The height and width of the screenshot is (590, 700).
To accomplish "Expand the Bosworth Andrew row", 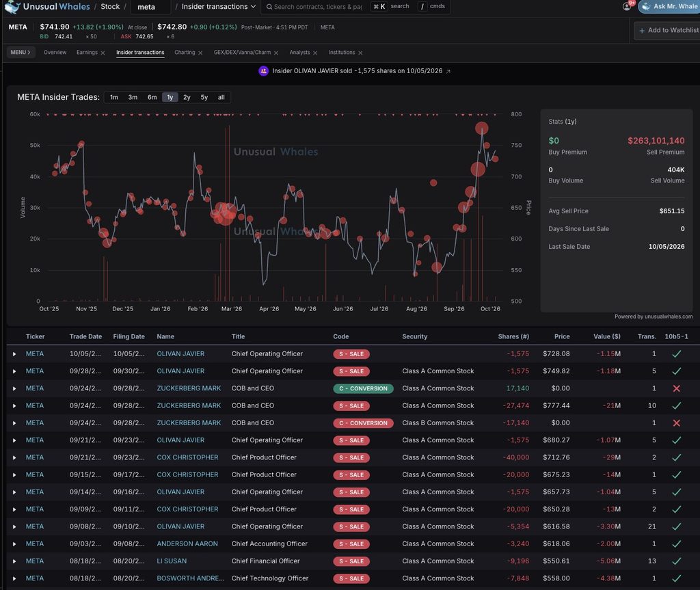I will point(14,579).
